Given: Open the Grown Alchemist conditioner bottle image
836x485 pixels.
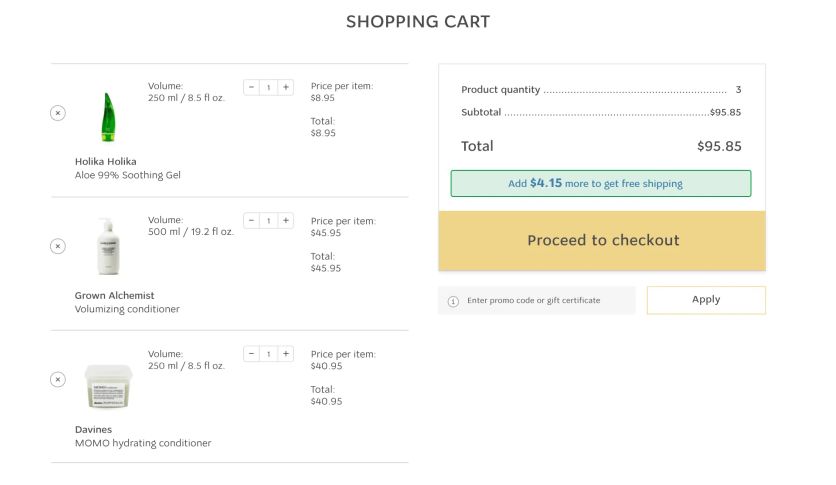Looking at the screenshot, I should click(107, 246).
